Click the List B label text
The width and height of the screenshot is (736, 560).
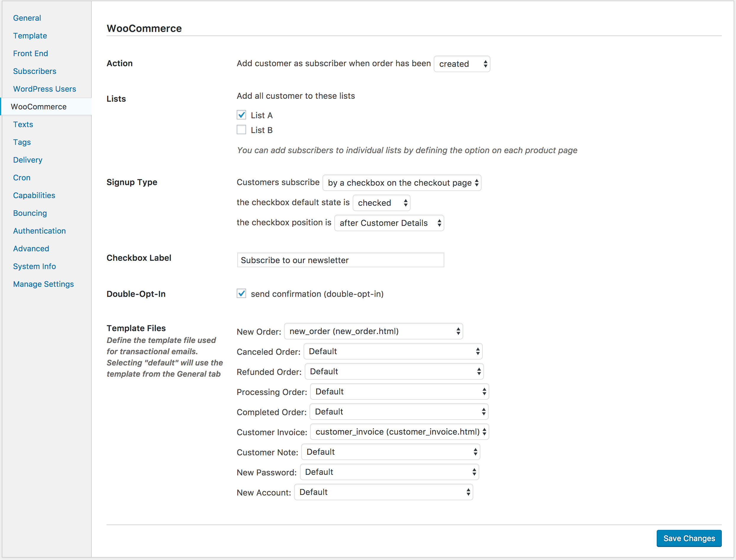pos(262,130)
